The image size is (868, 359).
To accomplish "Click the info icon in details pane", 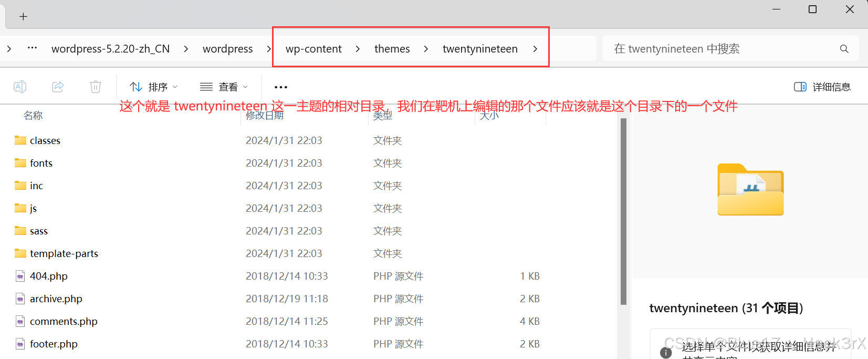I will [x=666, y=353].
